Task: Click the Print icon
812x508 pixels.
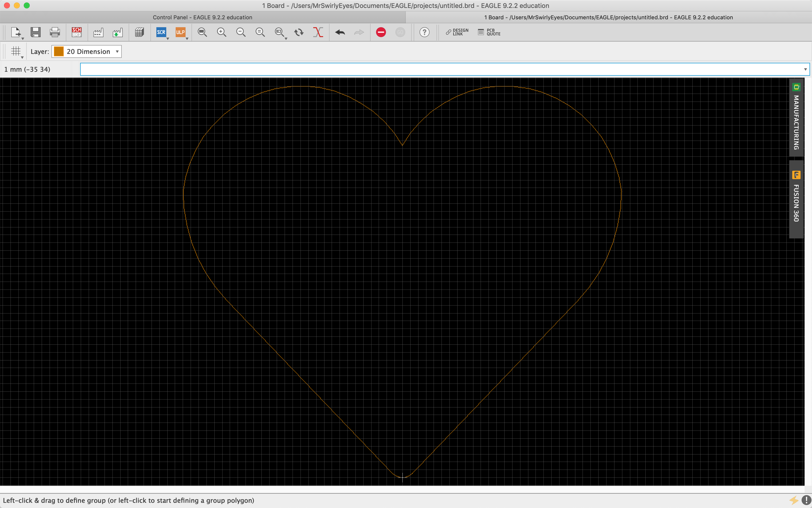Action: pos(55,32)
